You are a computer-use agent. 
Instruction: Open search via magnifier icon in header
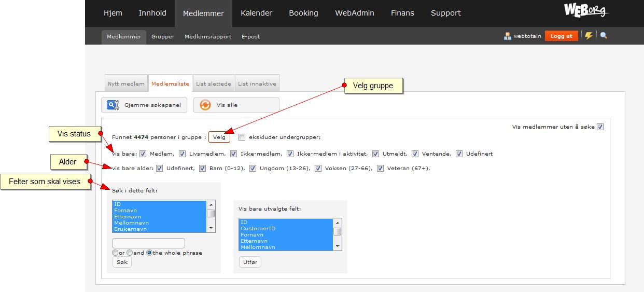pyautogui.click(x=604, y=36)
